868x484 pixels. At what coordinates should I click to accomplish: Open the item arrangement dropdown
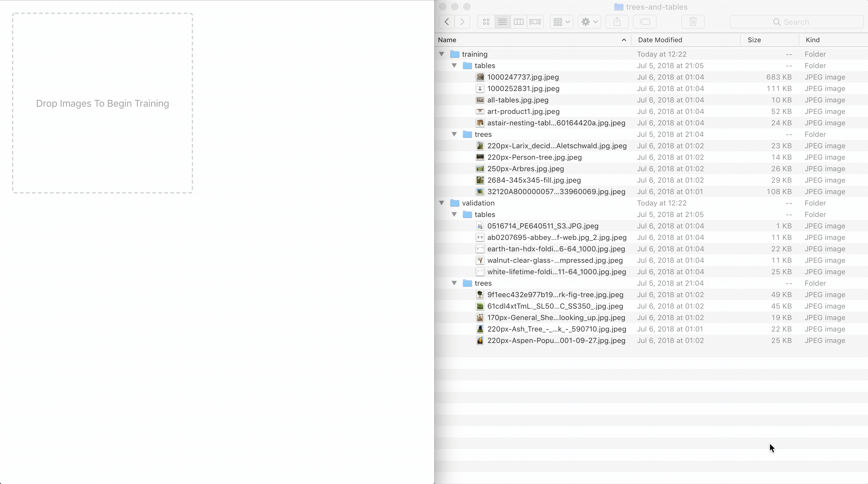click(x=561, y=22)
